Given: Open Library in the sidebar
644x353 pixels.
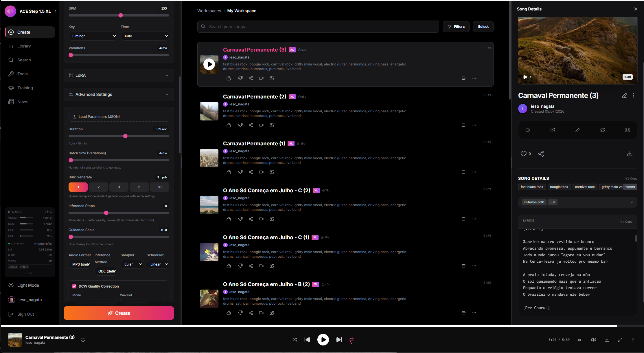Looking at the screenshot, I should [x=24, y=46].
